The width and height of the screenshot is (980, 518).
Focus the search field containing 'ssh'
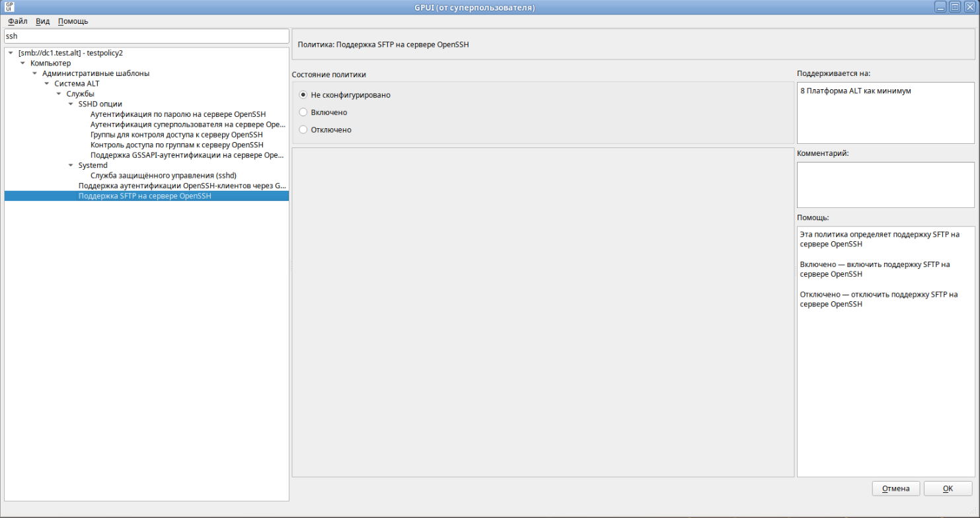coord(147,36)
